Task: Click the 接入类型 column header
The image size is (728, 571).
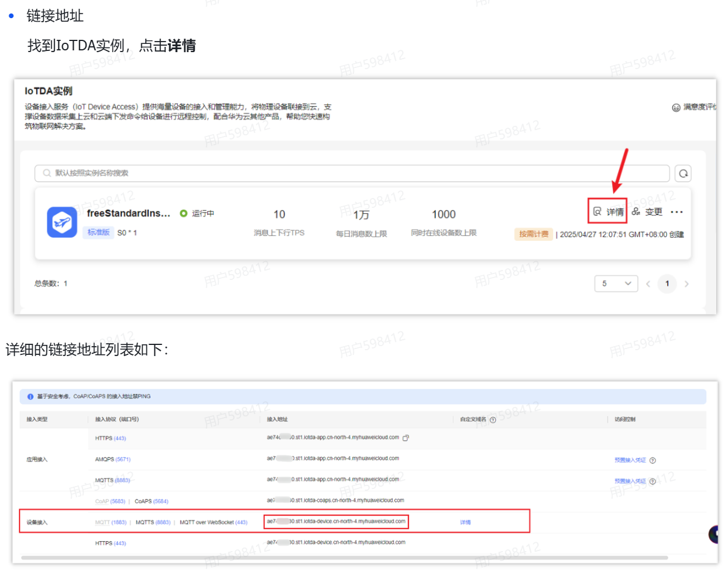Action: (37, 419)
